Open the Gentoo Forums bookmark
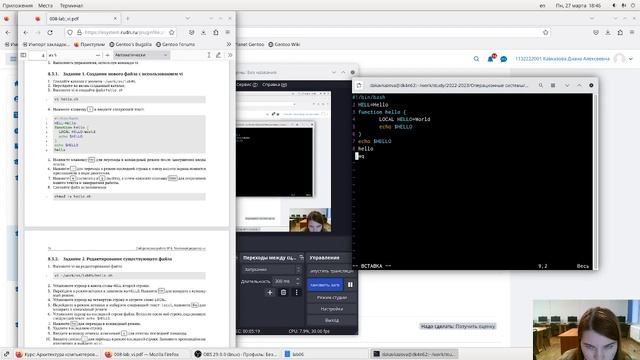640x360 pixels. coord(175,44)
